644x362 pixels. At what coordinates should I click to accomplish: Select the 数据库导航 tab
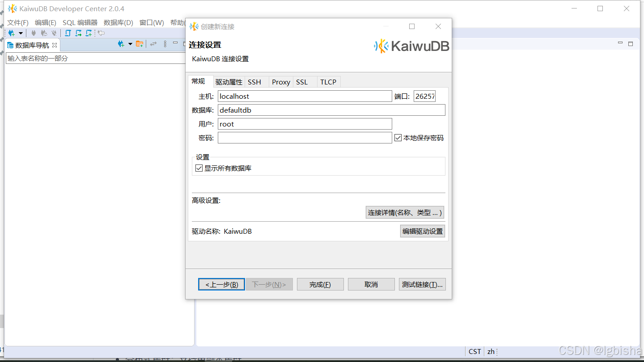[x=32, y=45]
